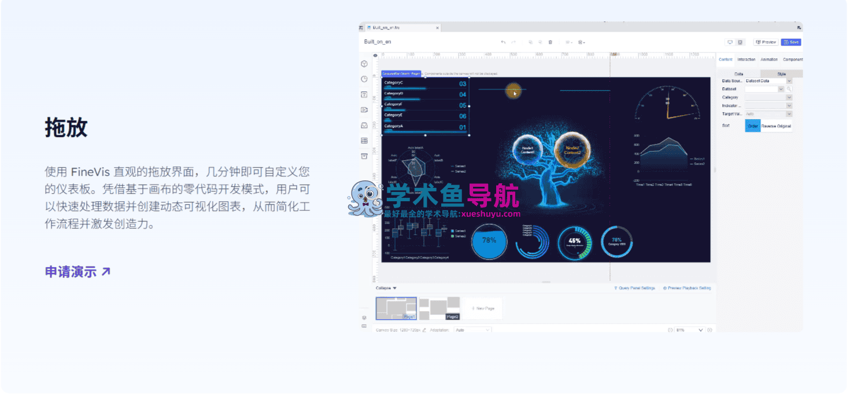Image resolution: width=868 pixels, height=399 pixels.
Task: Open the media video component icon in the sidebar
Action: (x=364, y=110)
